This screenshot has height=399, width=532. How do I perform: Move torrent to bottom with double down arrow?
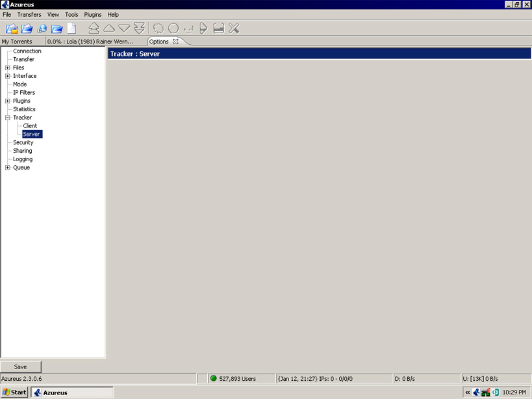(140, 28)
